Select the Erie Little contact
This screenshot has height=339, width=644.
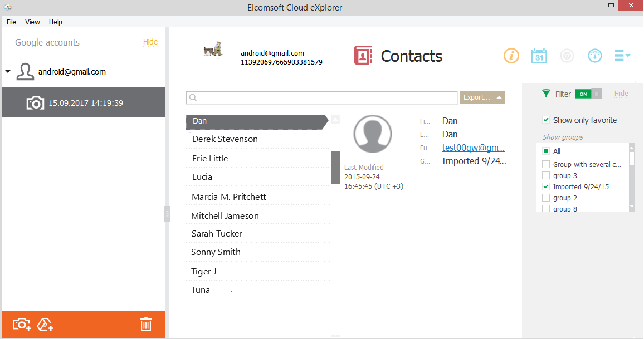click(258, 159)
